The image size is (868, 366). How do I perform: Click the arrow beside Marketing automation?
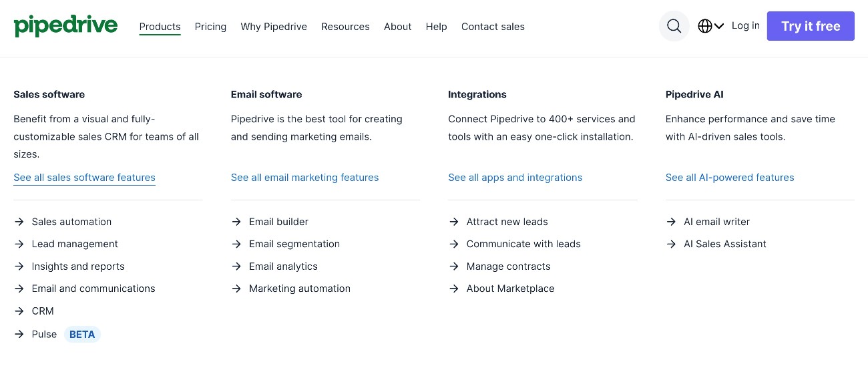click(x=236, y=289)
